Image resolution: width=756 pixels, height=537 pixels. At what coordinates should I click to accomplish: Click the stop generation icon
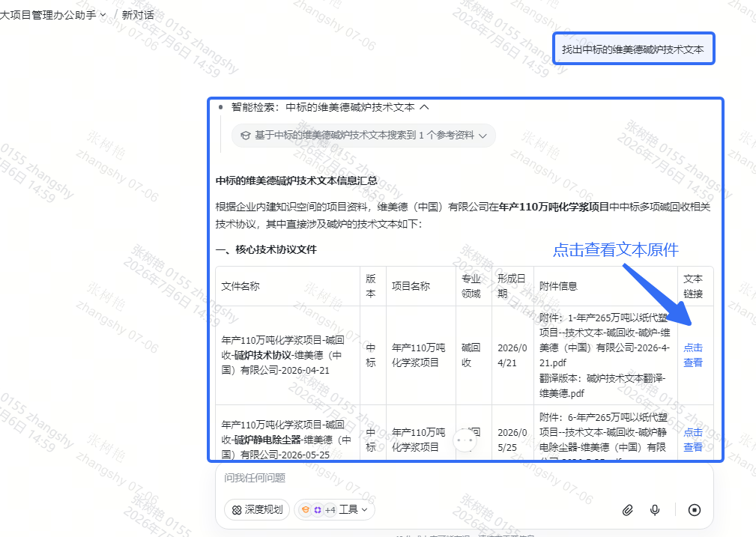(x=695, y=510)
